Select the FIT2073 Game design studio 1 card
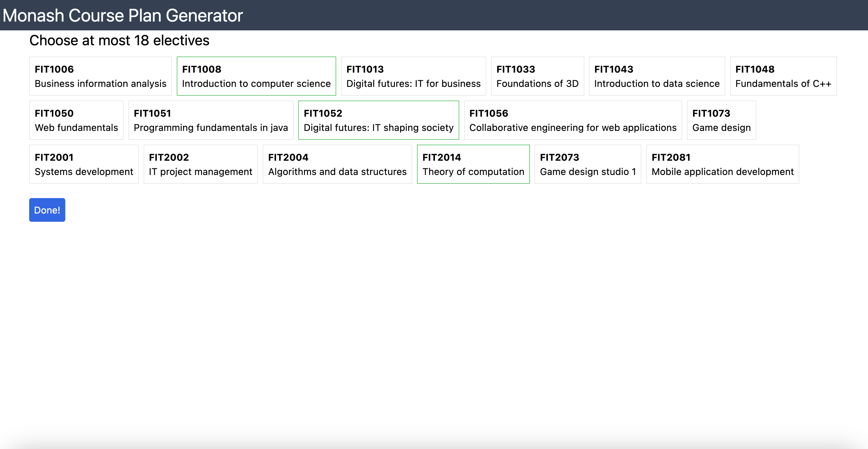The image size is (868, 449). pyautogui.click(x=588, y=164)
